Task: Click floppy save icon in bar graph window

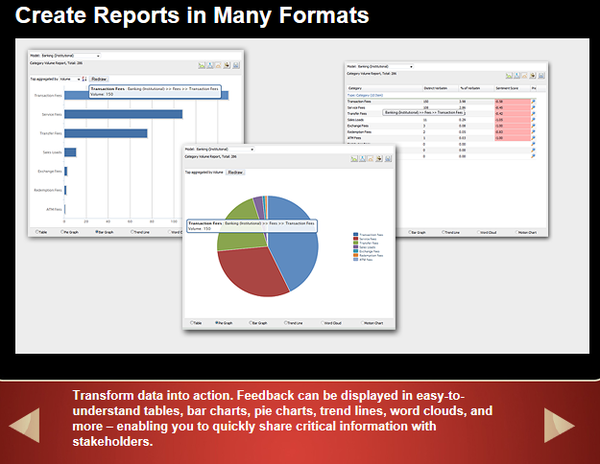Action: (x=236, y=65)
